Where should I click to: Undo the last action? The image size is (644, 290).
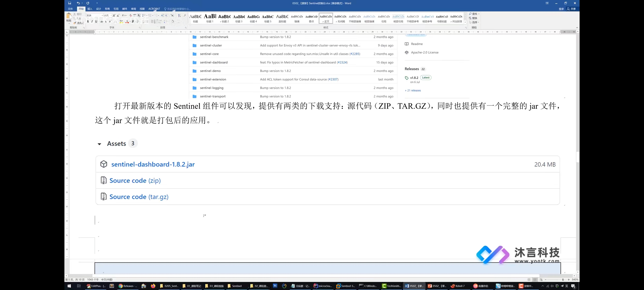(x=78, y=3)
